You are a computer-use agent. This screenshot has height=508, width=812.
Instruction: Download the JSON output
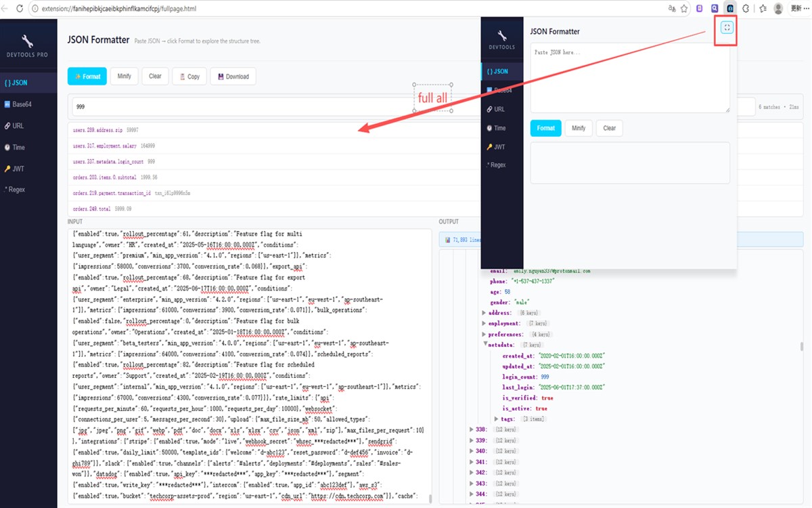click(x=233, y=77)
